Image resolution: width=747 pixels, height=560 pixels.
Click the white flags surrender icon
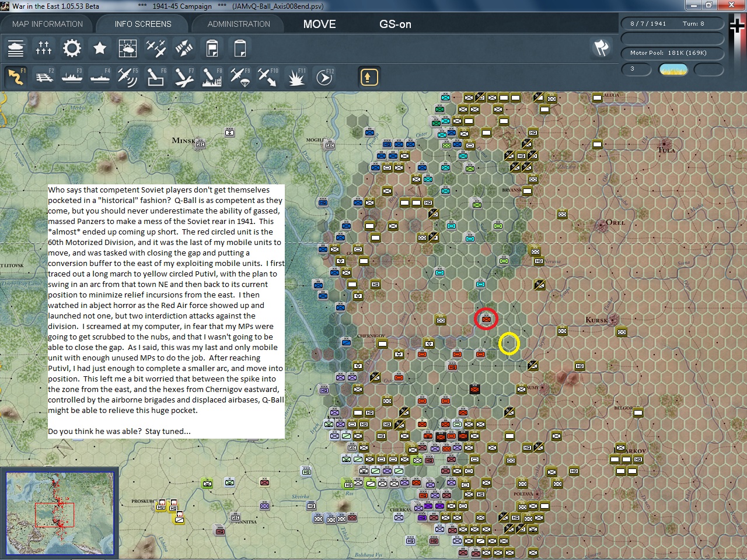point(601,48)
